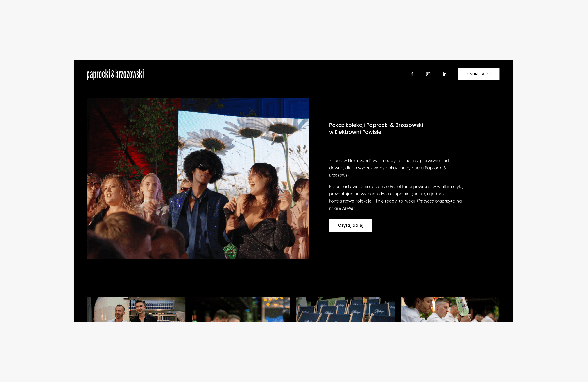The image size is (588, 382).
Task: Open the blue deck chairs thumbnail
Action: pos(345,309)
